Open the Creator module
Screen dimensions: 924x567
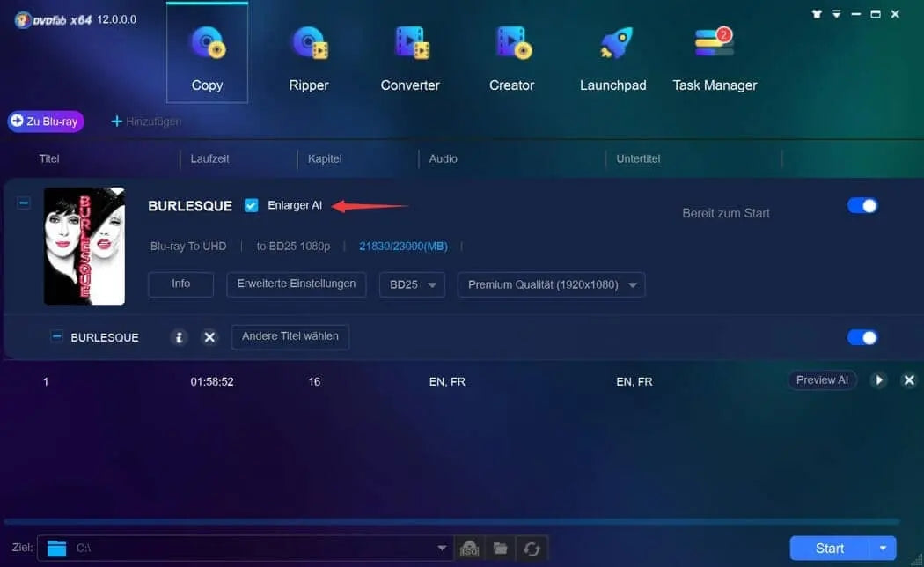coord(511,57)
